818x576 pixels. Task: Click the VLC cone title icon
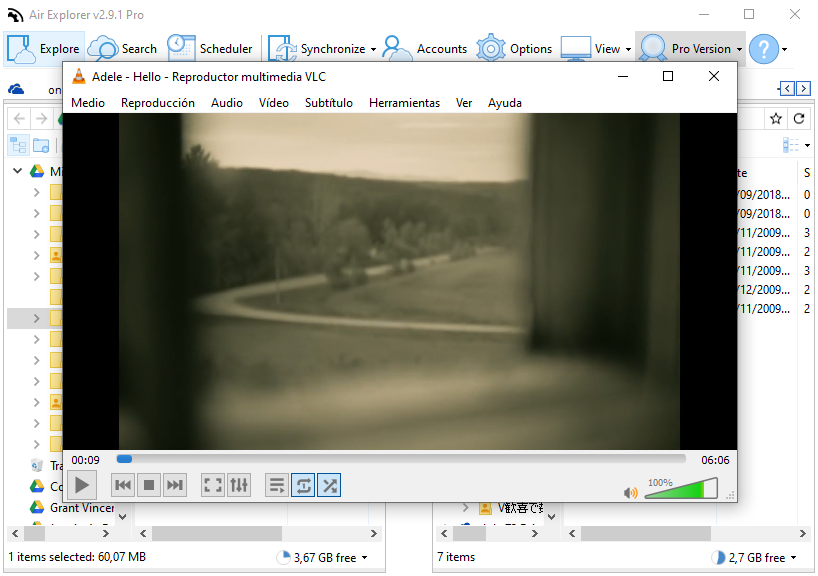click(x=79, y=76)
